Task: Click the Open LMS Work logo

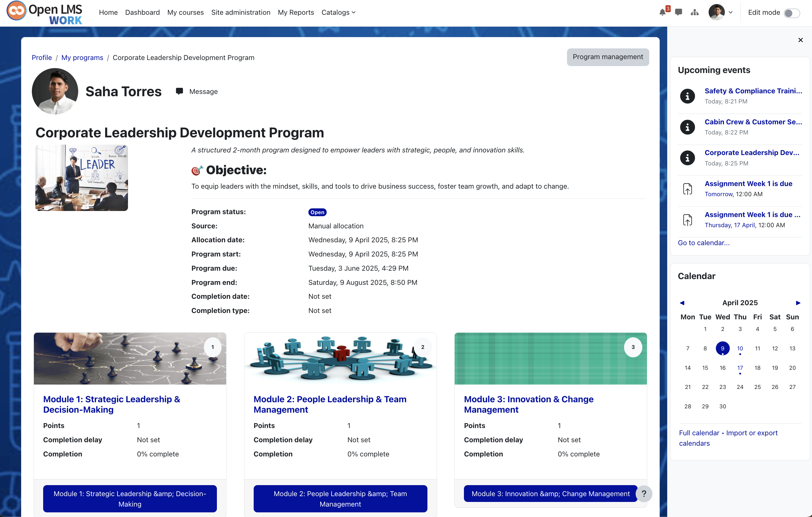Action: coord(45,13)
